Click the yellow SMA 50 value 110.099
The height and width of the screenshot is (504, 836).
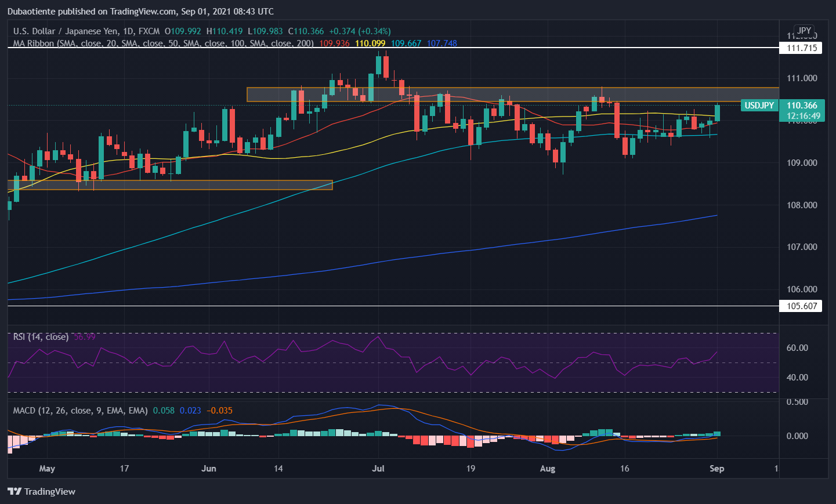pos(370,43)
